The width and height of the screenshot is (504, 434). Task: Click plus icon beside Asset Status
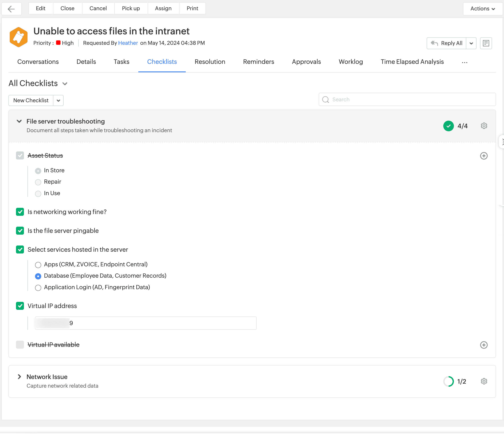[484, 156]
